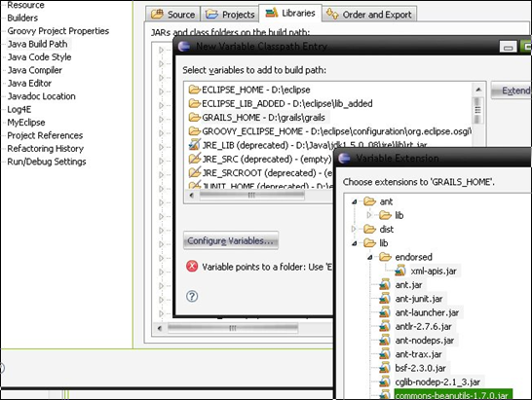532x400 pixels.
Task: Select ant-trax.jar file icon
Action: (x=385, y=354)
